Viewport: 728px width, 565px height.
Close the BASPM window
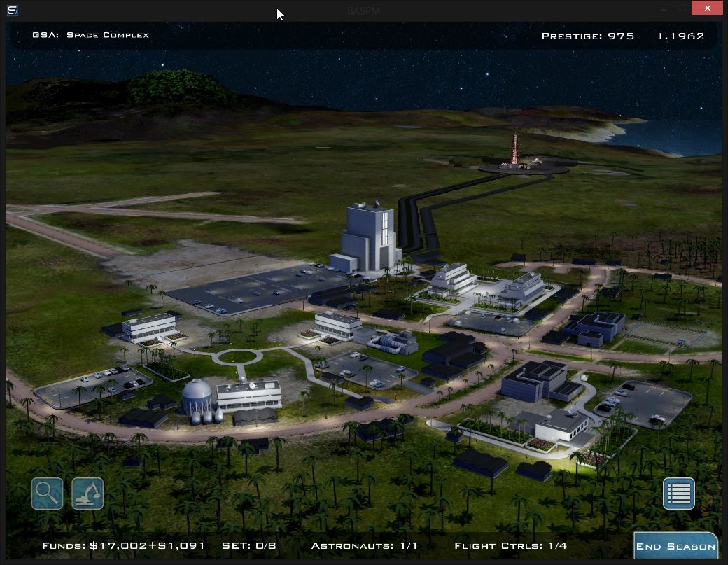tap(707, 8)
